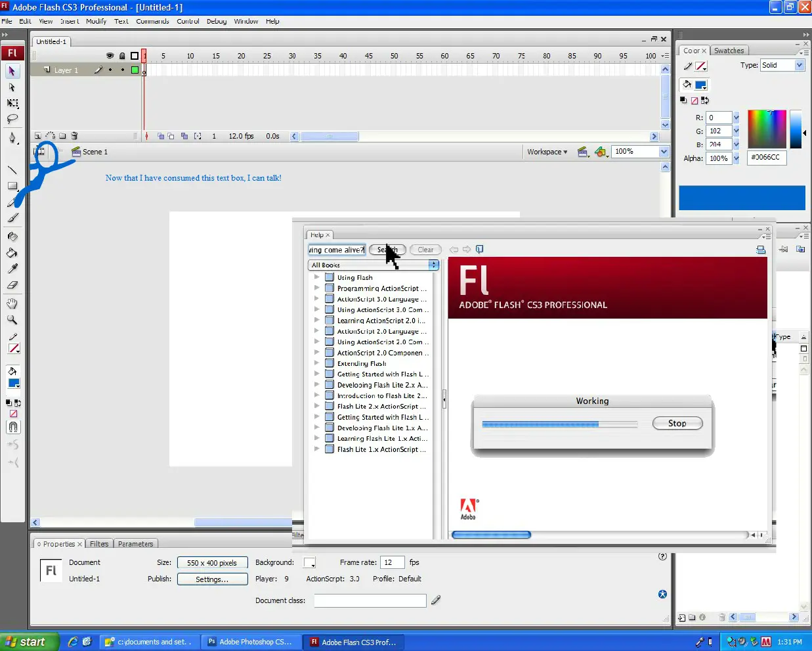Click the color spectrum picker
The height and width of the screenshot is (651, 812).
767,129
